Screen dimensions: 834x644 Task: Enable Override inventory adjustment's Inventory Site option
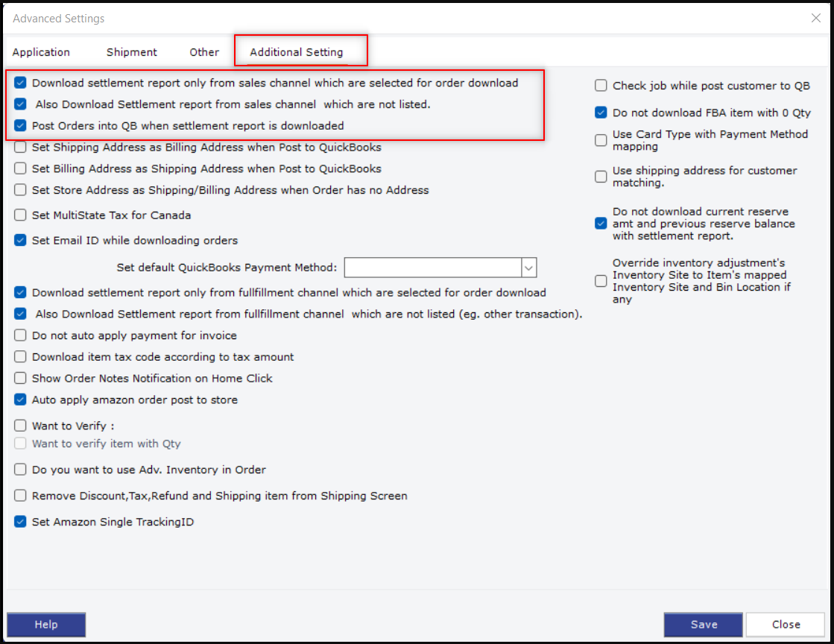(x=601, y=281)
